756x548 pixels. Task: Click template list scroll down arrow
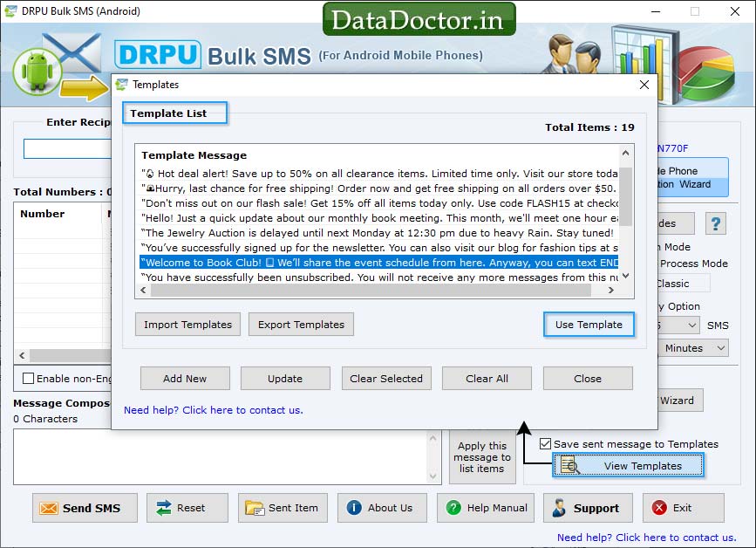626,276
